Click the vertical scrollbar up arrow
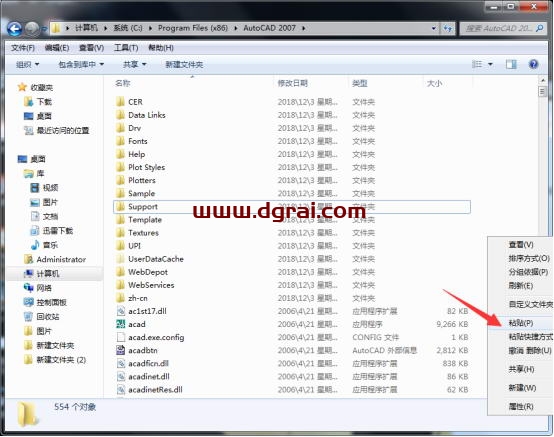 pyautogui.click(x=542, y=81)
